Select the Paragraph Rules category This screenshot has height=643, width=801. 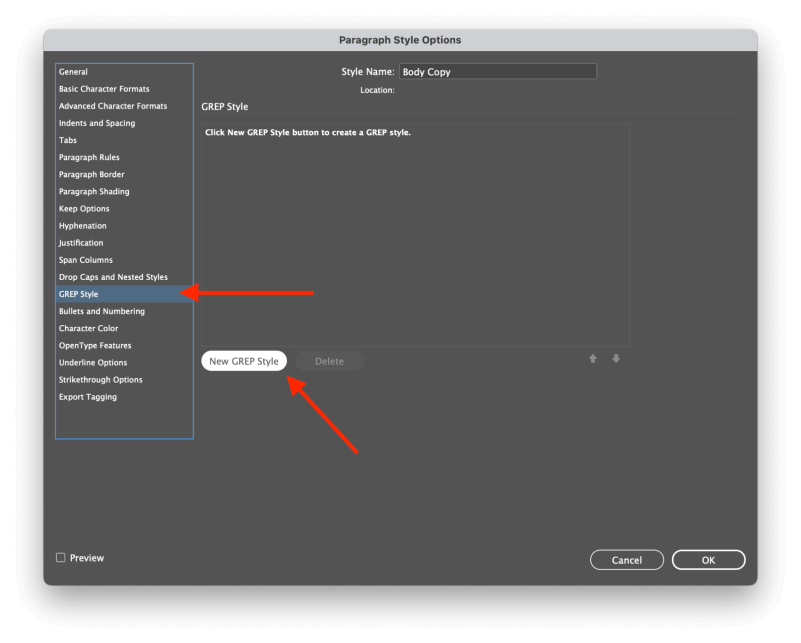tap(124, 157)
